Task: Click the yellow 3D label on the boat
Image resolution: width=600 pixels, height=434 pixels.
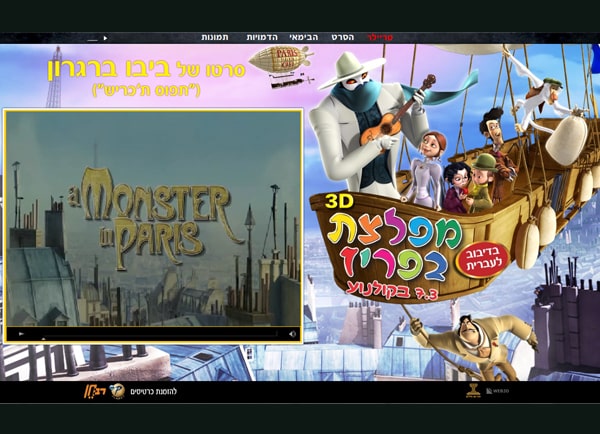Action: [x=339, y=202]
